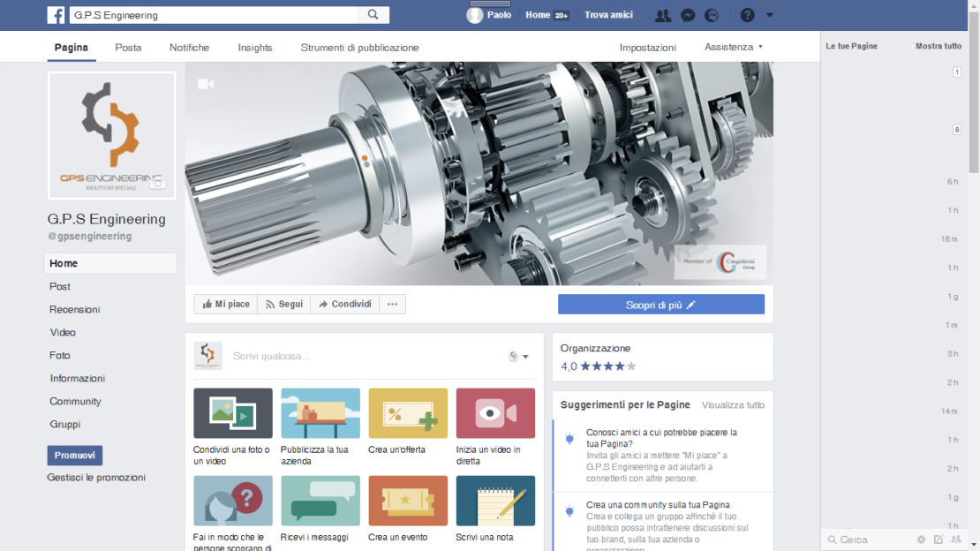The width and height of the screenshot is (980, 551).
Task: Click Paolo profile avatar
Action: coord(474,15)
